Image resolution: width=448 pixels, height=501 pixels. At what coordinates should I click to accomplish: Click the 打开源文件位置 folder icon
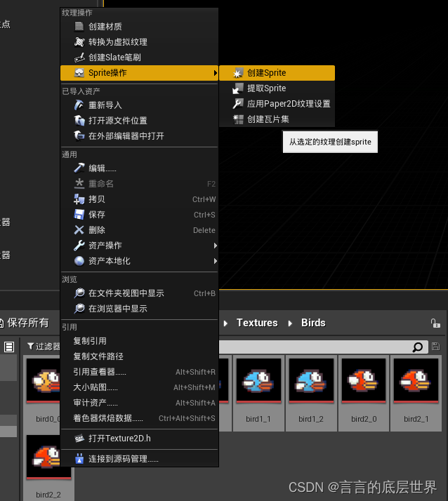coord(79,121)
